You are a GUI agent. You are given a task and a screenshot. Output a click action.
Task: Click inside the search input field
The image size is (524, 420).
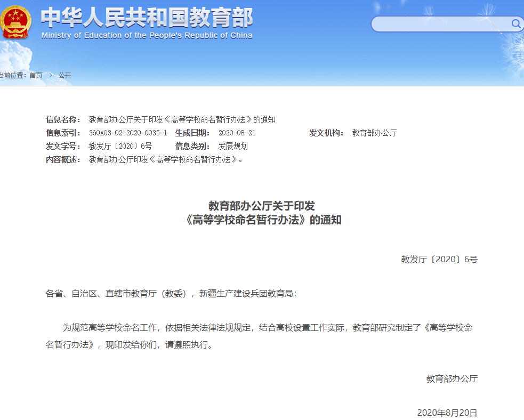coord(442,24)
